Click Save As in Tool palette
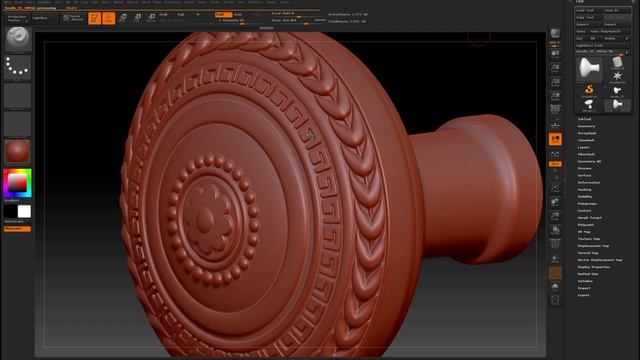 coord(617,11)
